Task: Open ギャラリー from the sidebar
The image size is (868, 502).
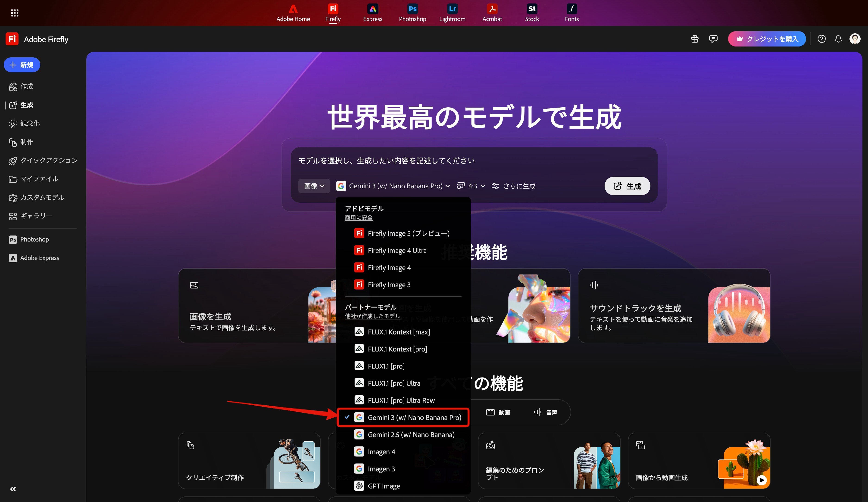Action: coord(36,216)
